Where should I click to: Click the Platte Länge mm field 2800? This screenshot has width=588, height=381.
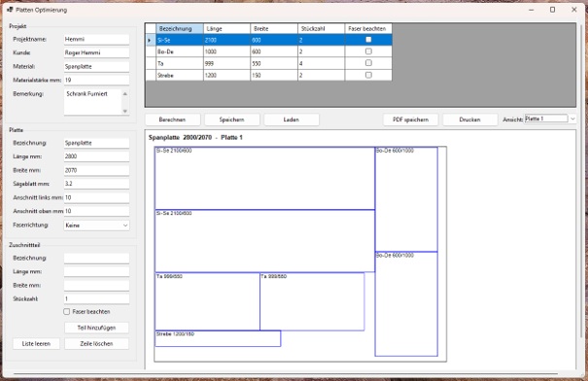click(96, 156)
